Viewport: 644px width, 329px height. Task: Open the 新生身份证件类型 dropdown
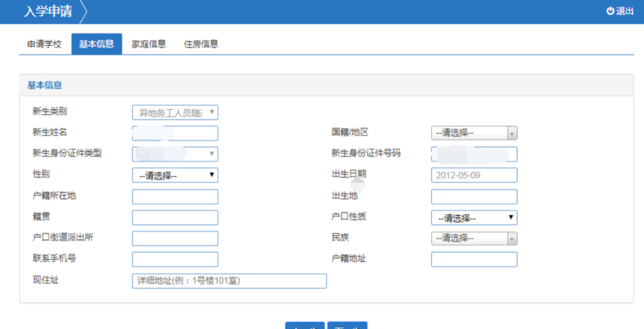click(x=175, y=154)
